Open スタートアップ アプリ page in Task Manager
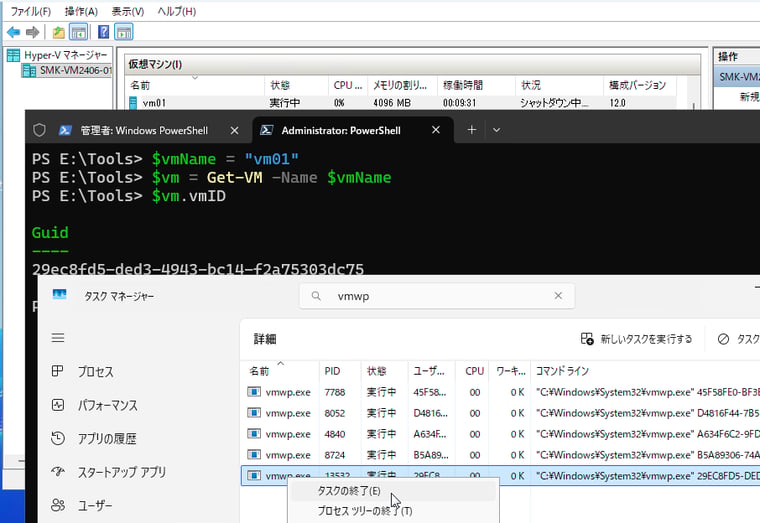760x523 pixels. [x=109, y=472]
